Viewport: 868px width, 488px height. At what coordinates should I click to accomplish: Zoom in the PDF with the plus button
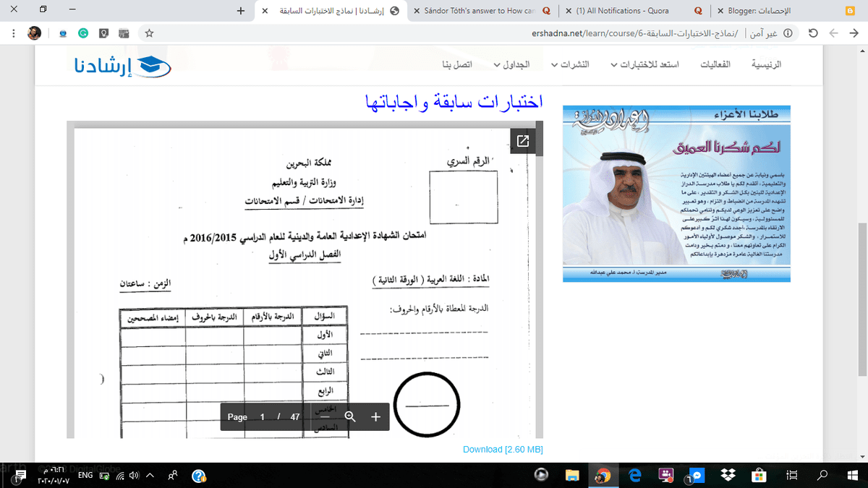pyautogui.click(x=375, y=416)
